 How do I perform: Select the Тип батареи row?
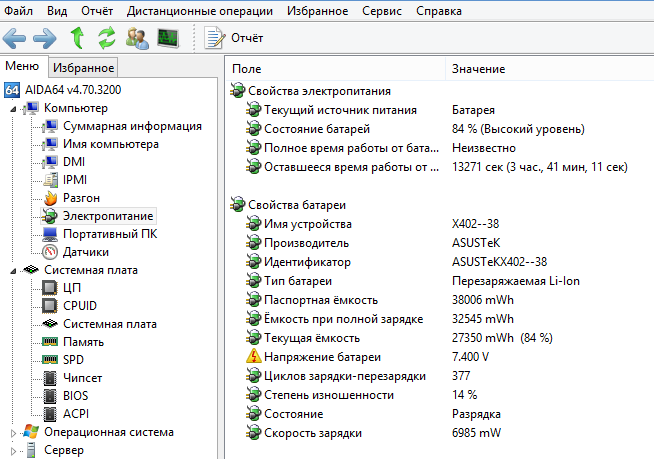[441, 281]
